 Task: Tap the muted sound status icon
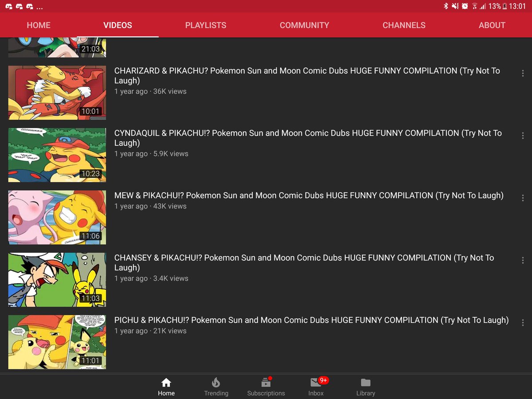click(455, 6)
